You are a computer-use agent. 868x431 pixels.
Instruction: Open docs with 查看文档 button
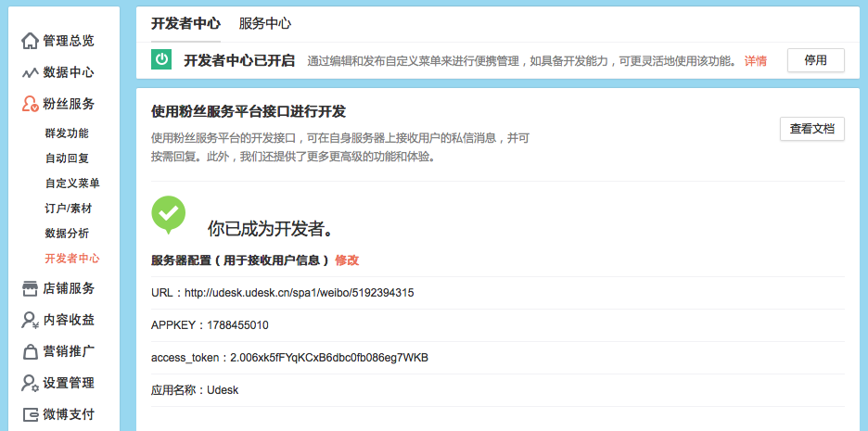coord(811,130)
